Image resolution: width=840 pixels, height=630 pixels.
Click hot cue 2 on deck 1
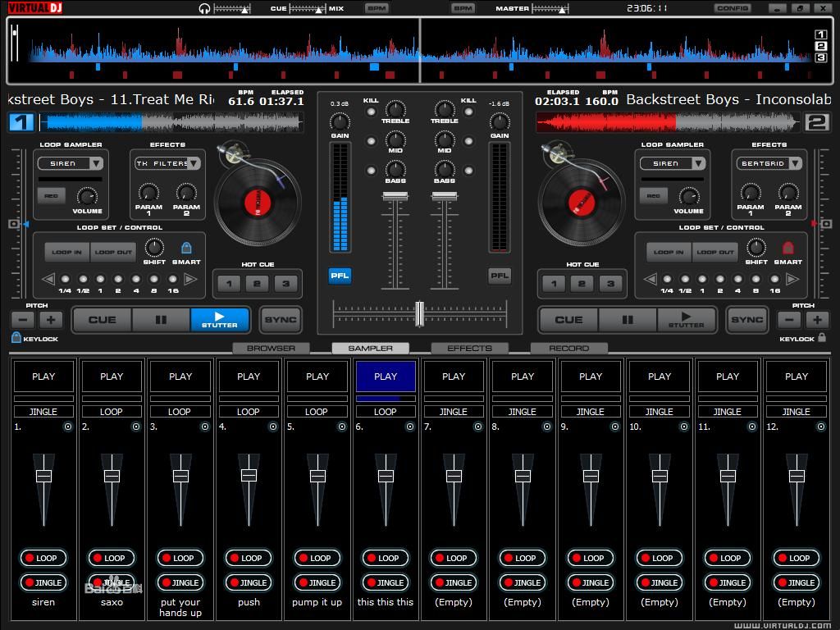click(257, 283)
